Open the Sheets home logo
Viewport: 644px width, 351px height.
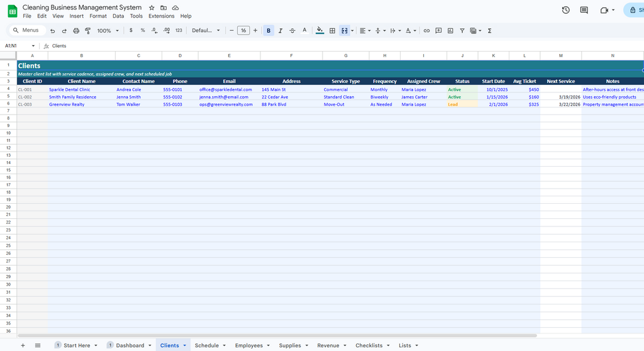pos(13,11)
